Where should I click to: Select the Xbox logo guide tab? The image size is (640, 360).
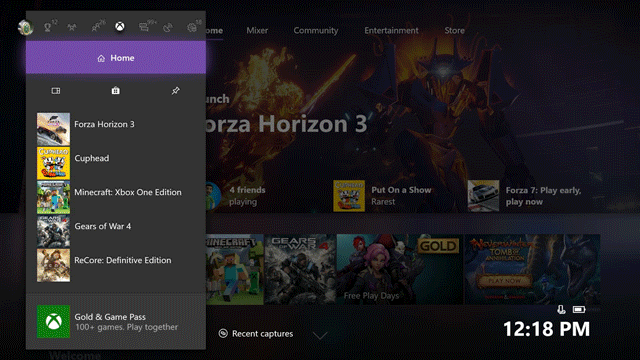click(x=120, y=27)
